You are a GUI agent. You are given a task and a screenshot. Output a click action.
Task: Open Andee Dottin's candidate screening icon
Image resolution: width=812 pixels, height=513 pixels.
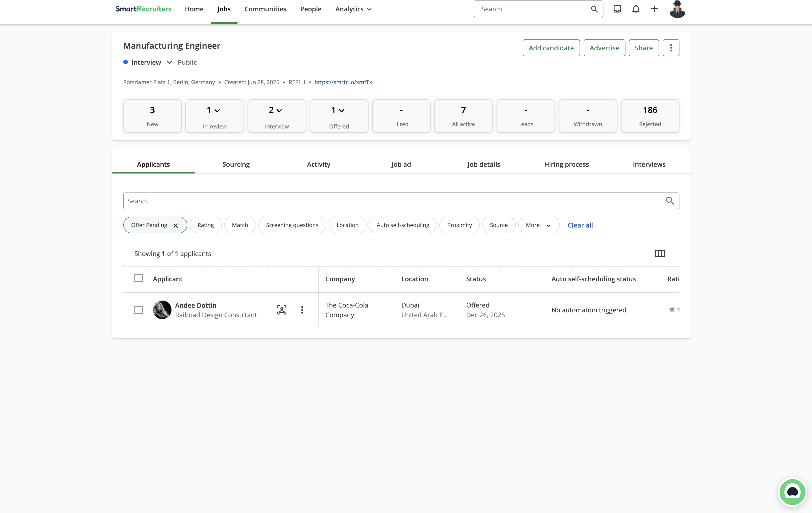coord(282,310)
